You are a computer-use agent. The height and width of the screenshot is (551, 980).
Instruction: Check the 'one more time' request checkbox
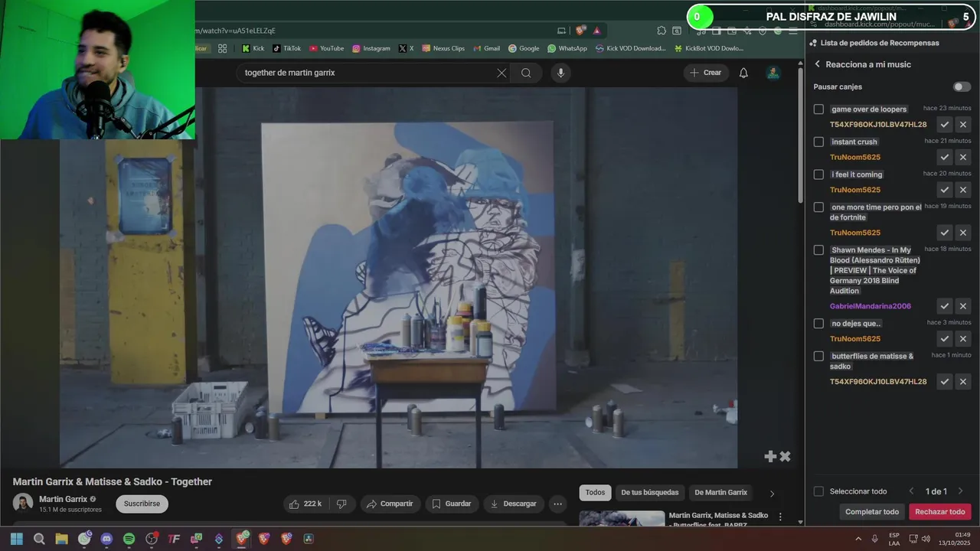818,207
